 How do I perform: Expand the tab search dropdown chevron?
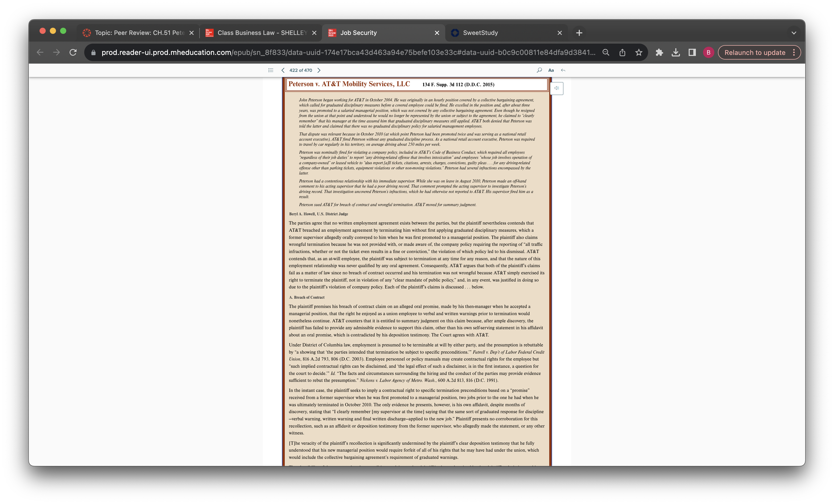794,33
